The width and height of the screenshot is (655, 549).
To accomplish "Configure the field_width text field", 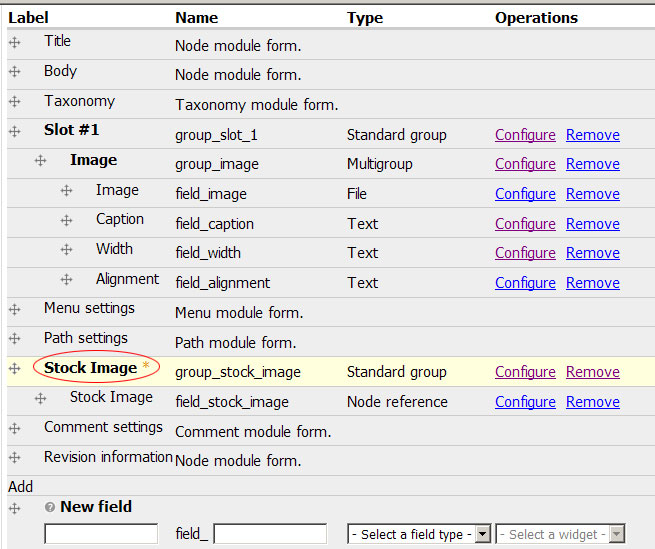I will point(525,253).
